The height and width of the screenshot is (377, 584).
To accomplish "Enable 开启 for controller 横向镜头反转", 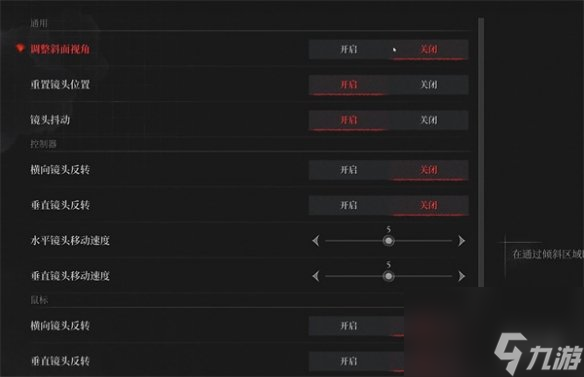I will coord(349,170).
